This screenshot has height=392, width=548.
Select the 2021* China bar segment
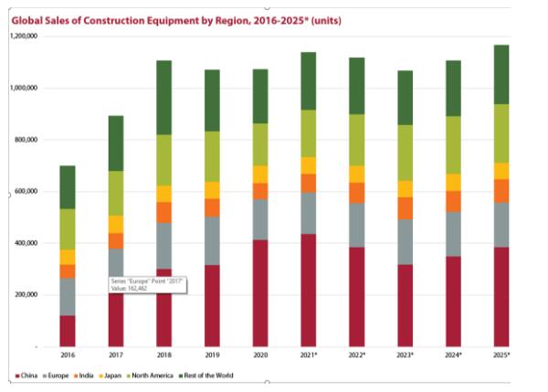(309, 291)
